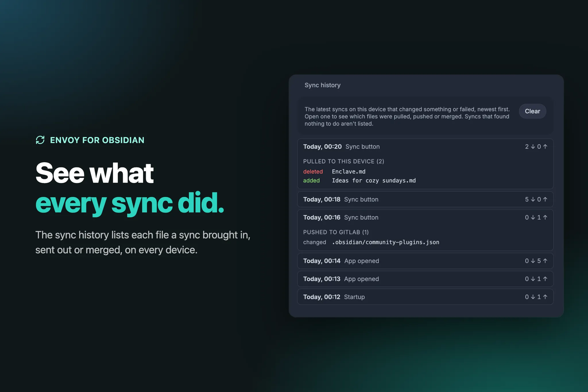Click the changed status label
This screenshot has height=392, width=588.
315,242
